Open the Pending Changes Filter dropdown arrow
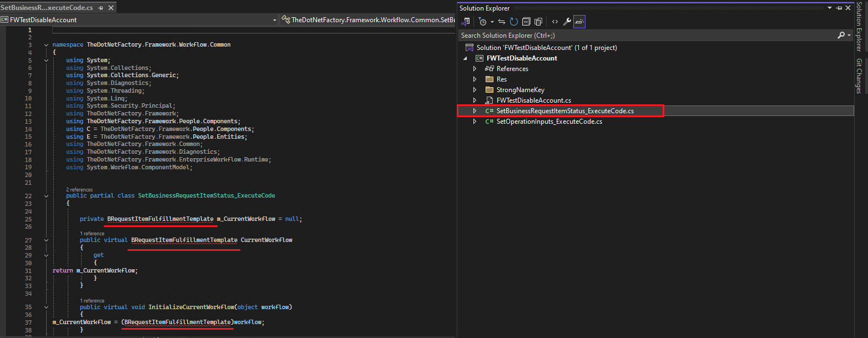Image resolution: width=868 pixels, height=338 pixels. [492, 22]
